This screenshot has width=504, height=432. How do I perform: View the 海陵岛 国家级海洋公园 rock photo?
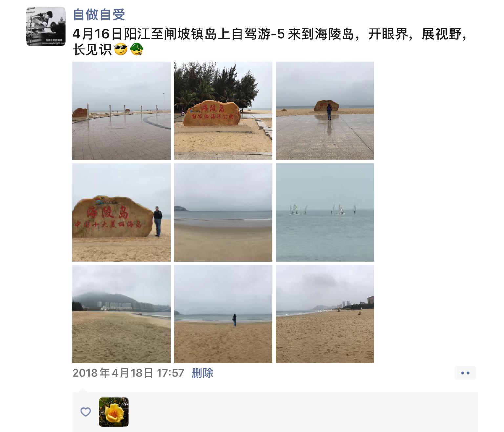tap(223, 111)
